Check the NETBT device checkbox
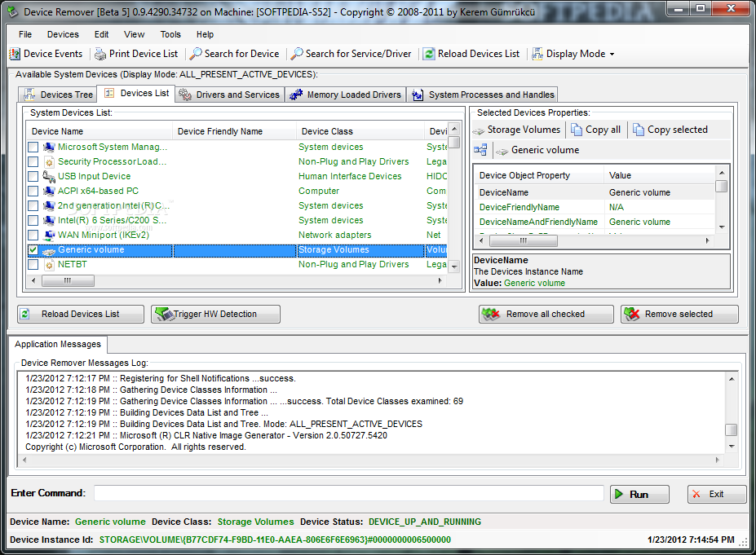Viewport: 756px width, 555px height. (33, 265)
